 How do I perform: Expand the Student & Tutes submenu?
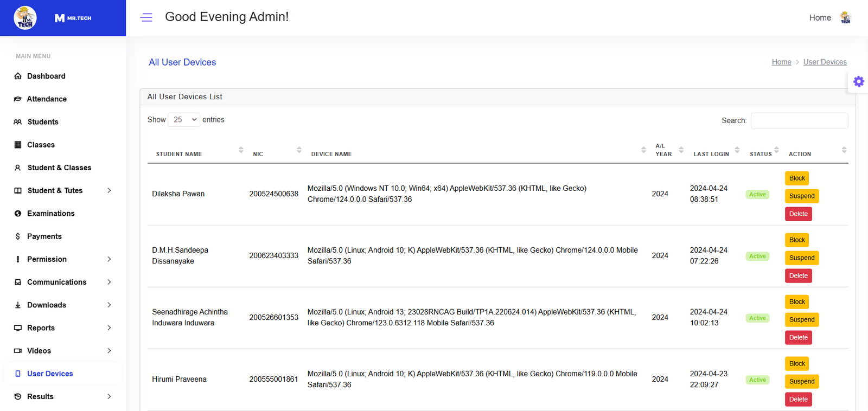[x=109, y=190]
